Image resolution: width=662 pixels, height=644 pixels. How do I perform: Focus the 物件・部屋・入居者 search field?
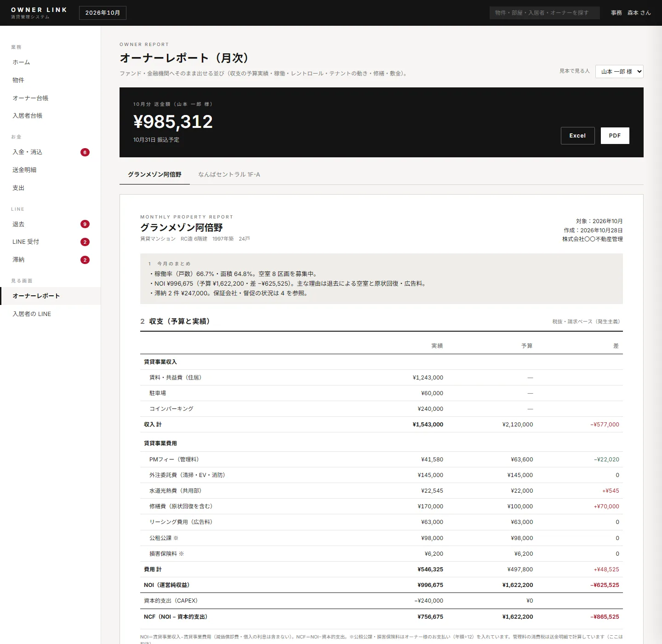coord(544,13)
